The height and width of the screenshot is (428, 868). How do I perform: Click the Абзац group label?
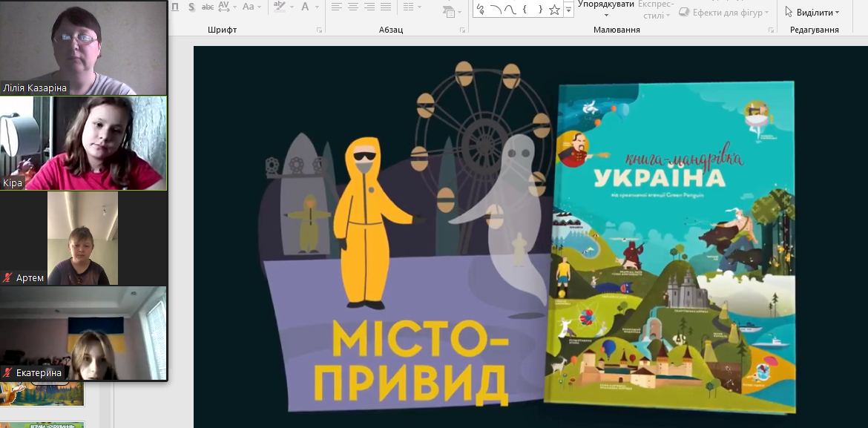point(391,30)
